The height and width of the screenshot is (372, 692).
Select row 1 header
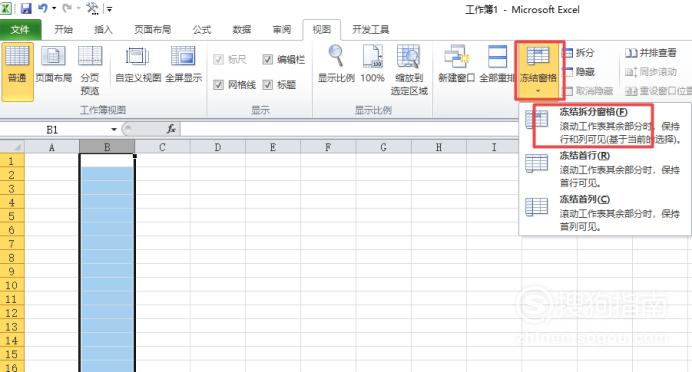12,161
